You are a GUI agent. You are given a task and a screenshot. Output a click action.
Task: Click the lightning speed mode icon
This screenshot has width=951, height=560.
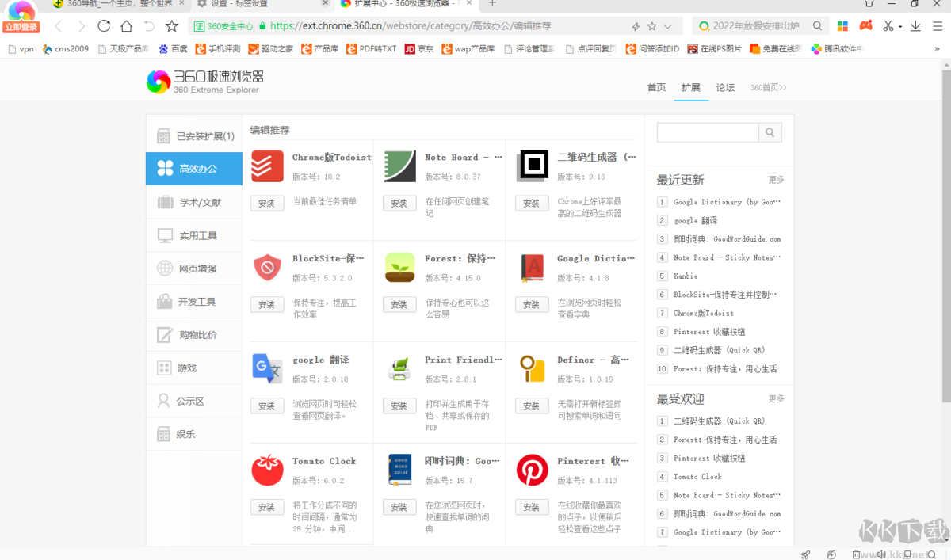coord(636,26)
